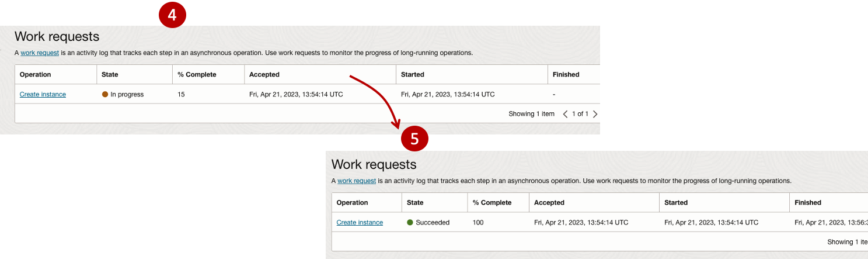Click the next page chevron in pagination
The width and height of the screenshot is (868, 259).
pos(595,114)
